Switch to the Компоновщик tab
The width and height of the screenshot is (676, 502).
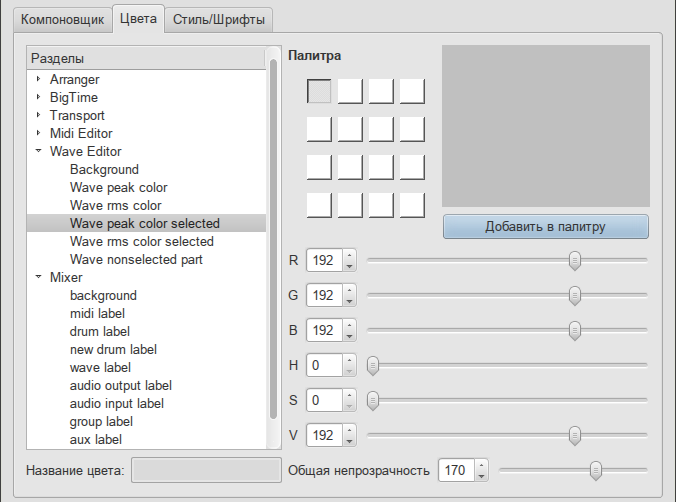(63, 20)
